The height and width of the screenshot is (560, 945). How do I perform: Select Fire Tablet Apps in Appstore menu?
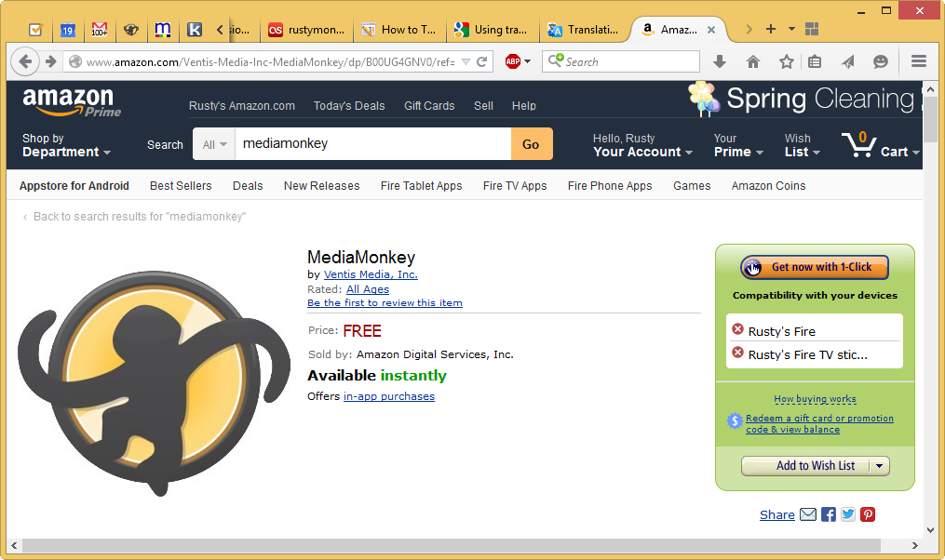pyautogui.click(x=421, y=186)
